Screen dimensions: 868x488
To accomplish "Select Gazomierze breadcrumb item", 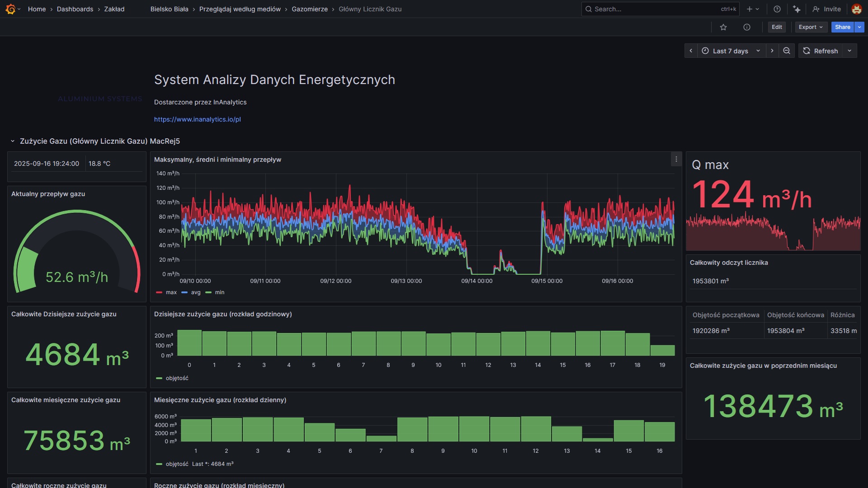I will pyautogui.click(x=310, y=9).
